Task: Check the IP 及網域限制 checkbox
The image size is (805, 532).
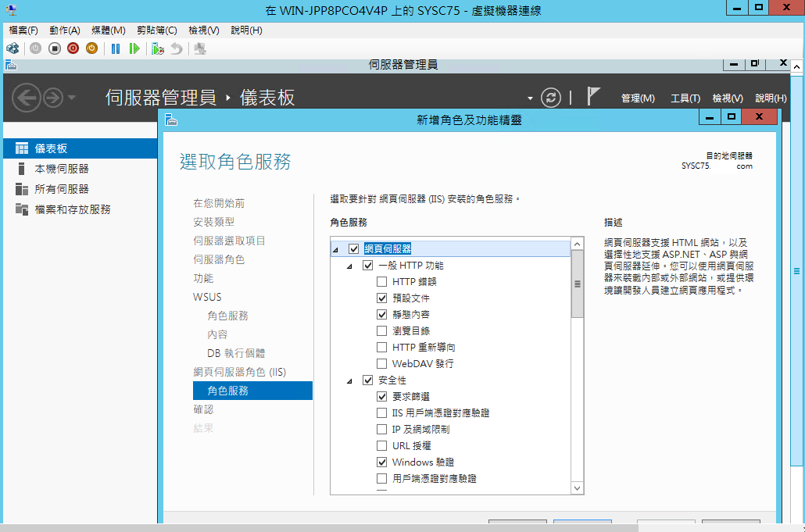Action: [381, 430]
